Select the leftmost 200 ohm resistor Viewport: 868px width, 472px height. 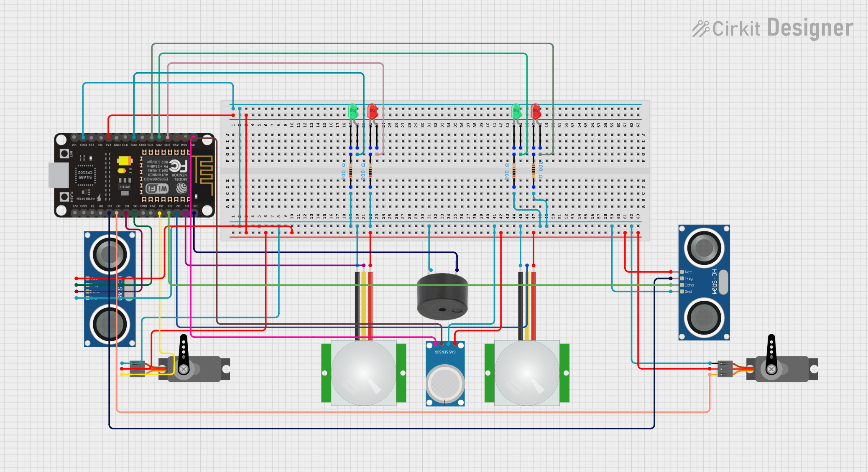[351, 171]
